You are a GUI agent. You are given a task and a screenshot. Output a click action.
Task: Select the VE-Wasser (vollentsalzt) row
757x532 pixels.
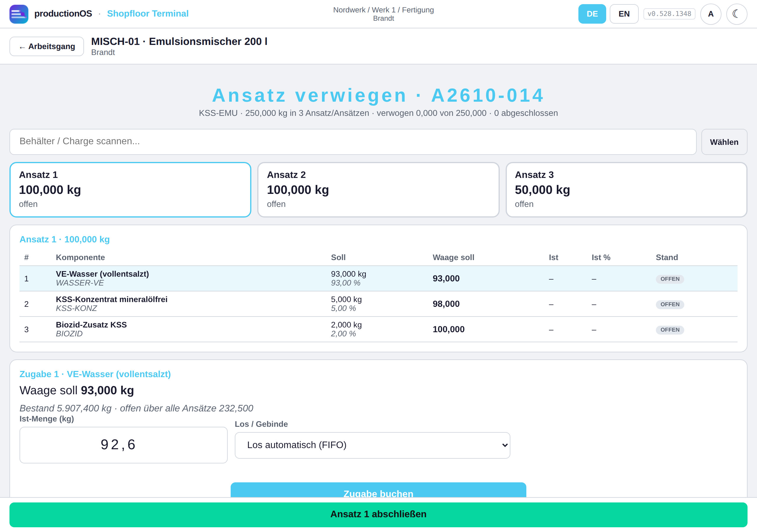point(378,278)
